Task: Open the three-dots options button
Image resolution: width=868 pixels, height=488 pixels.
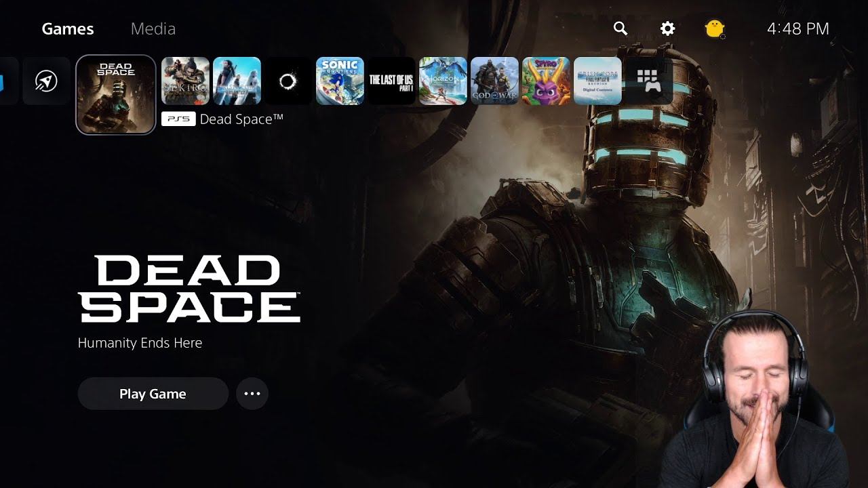Action: (252, 394)
